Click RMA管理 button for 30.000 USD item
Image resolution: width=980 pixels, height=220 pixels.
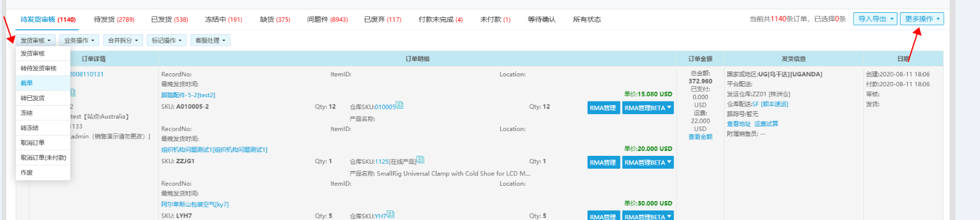coord(603,216)
